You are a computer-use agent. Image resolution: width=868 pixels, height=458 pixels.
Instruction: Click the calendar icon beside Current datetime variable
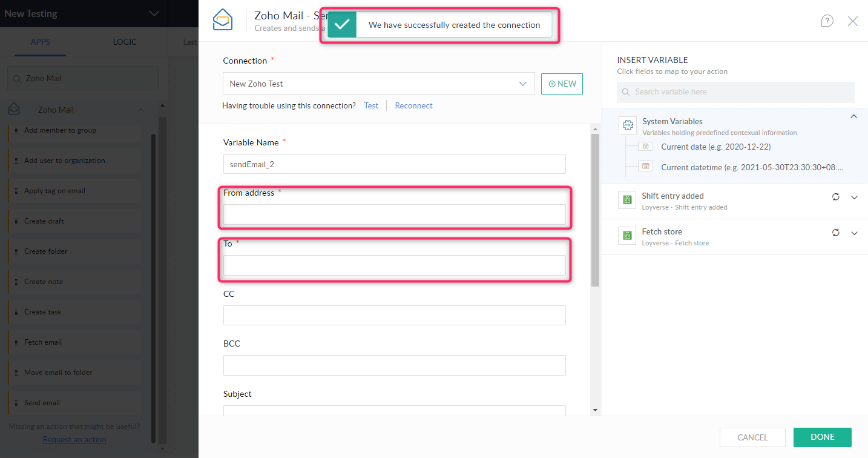pyautogui.click(x=645, y=167)
